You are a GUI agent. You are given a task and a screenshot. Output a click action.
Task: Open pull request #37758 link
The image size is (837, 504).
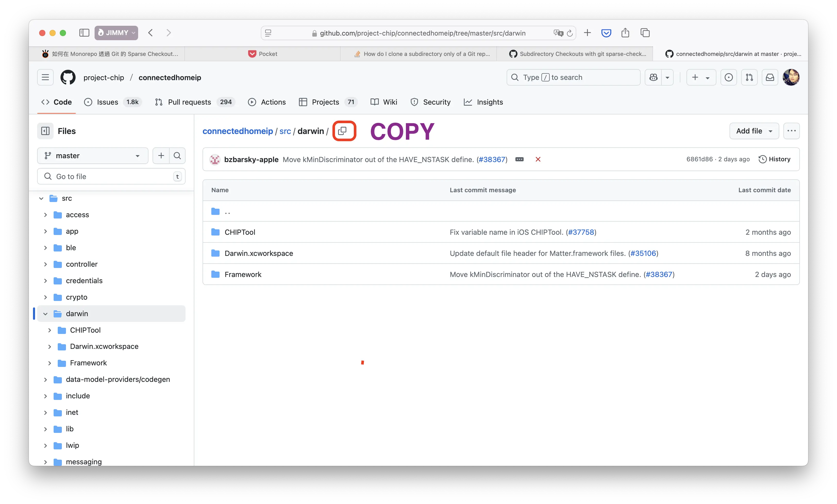coord(581,232)
